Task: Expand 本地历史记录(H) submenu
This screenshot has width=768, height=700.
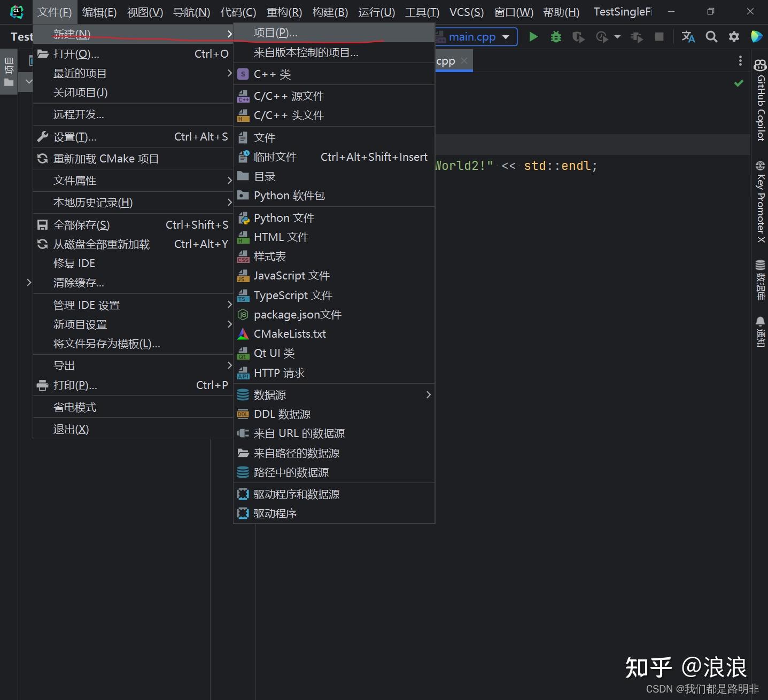Action: [x=133, y=203]
